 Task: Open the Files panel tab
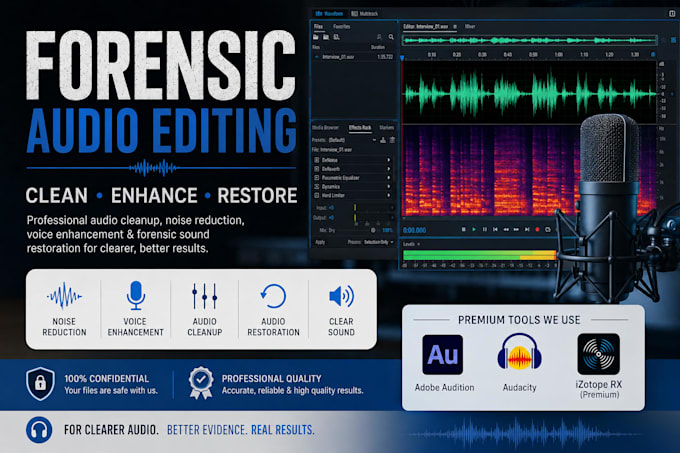tap(318, 26)
